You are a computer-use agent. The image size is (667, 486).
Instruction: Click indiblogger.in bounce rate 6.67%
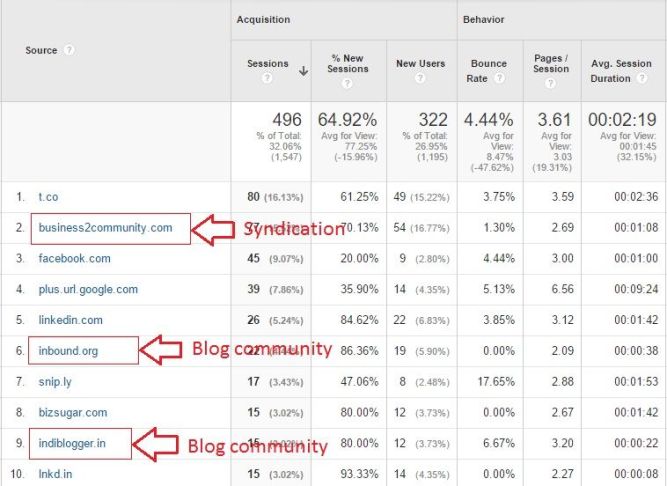point(499,443)
